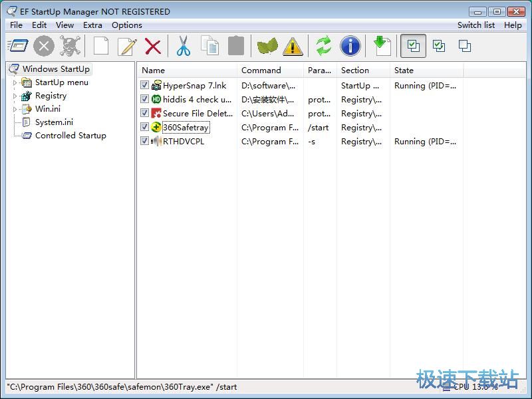Click the blank new page icon
Screen dimensions: 532x399
101,46
